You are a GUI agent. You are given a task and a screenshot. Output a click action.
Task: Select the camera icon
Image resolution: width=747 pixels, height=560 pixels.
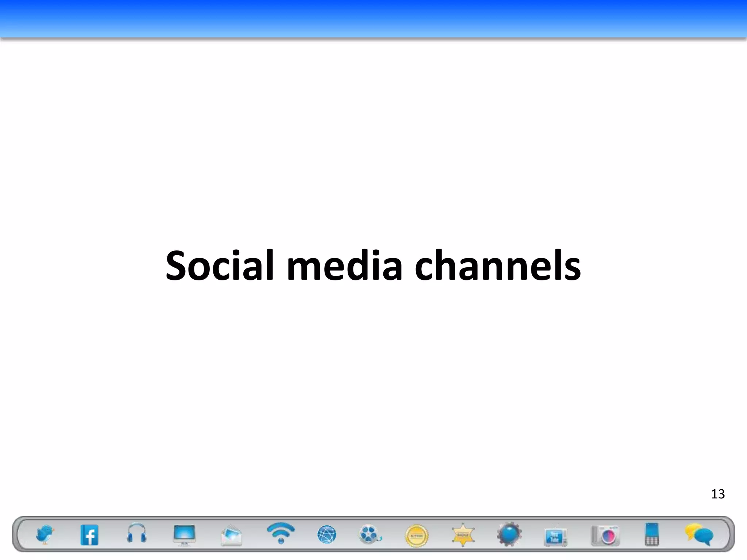coord(605,536)
